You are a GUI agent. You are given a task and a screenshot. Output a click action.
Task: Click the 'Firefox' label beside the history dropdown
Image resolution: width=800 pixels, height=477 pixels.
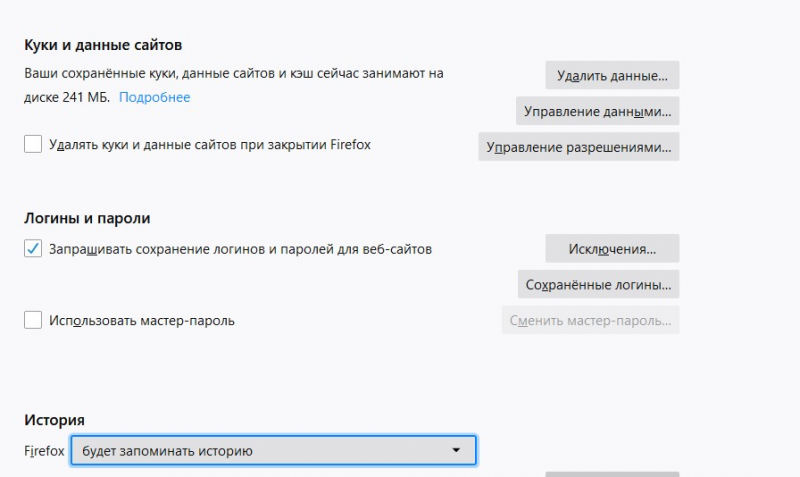coord(44,451)
